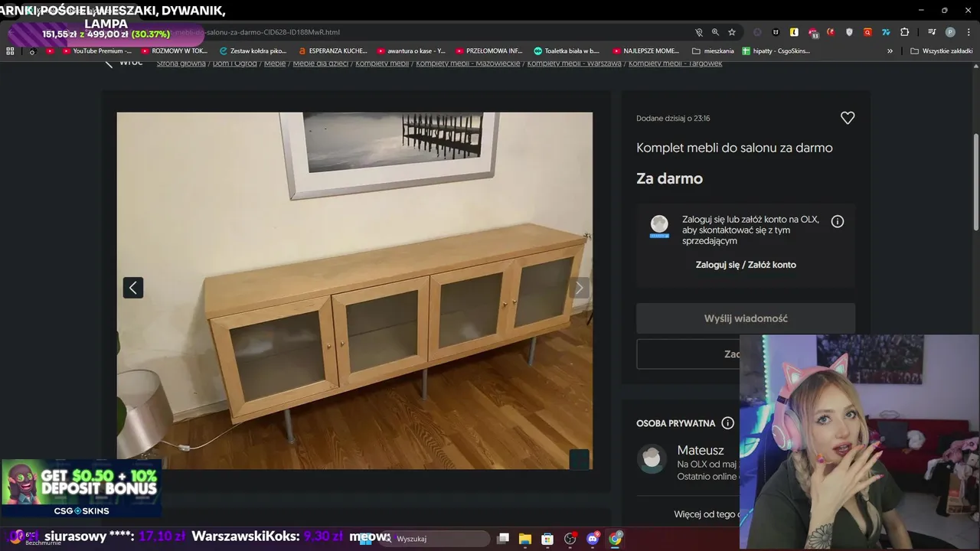Screen dimensions: 980x551
Task: Open Microsoft Store from taskbar
Action: pyautogui.click(x=547, y=539)
